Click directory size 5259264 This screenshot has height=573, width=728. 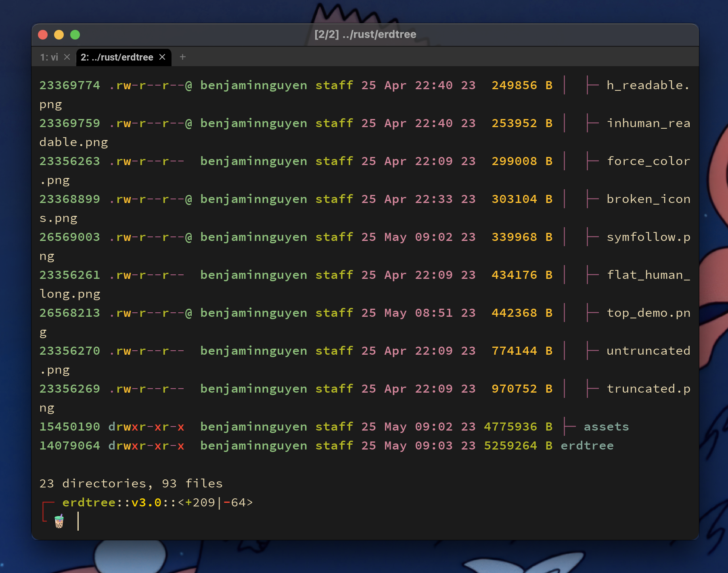click(x=510, y=445)
